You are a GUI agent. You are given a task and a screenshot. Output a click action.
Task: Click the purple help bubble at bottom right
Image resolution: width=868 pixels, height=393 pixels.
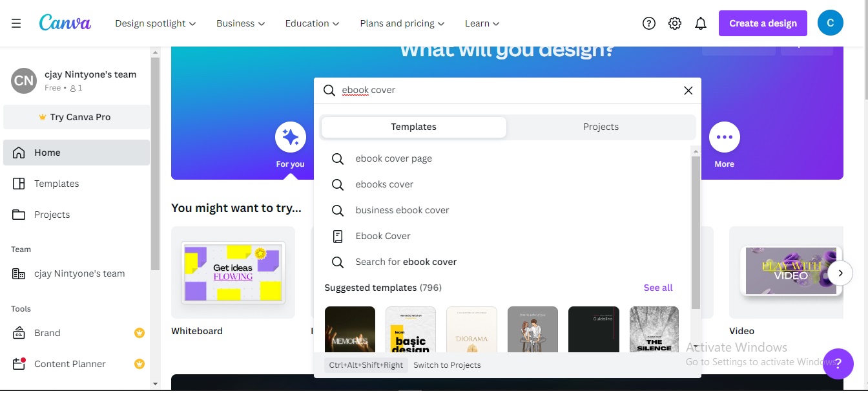pyautogui.click(x=838, y=363)
